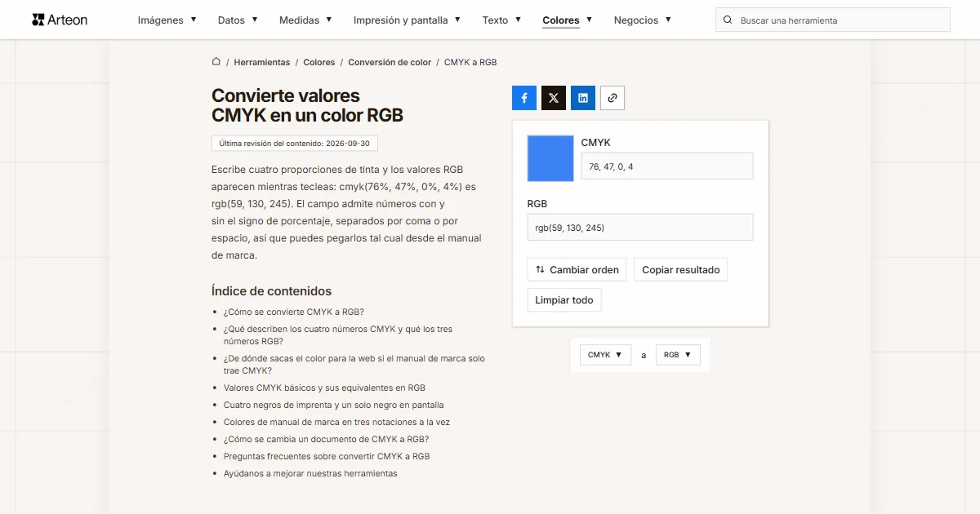
Task: Copy the page link icon
Action: [x=612, y=98]
